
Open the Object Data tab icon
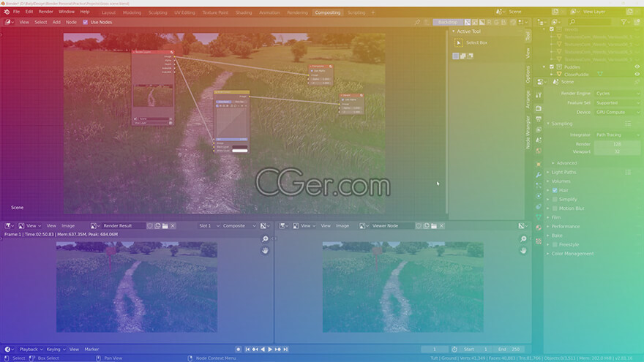[539, 217]
